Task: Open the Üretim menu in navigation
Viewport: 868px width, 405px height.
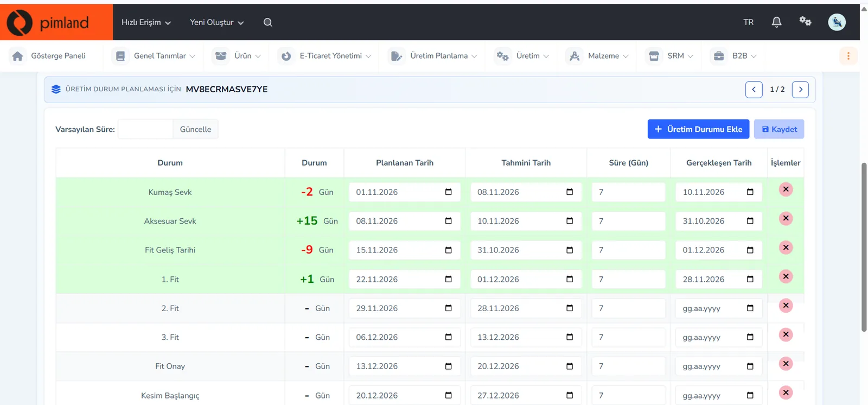Action: click(x=521, y=56)
